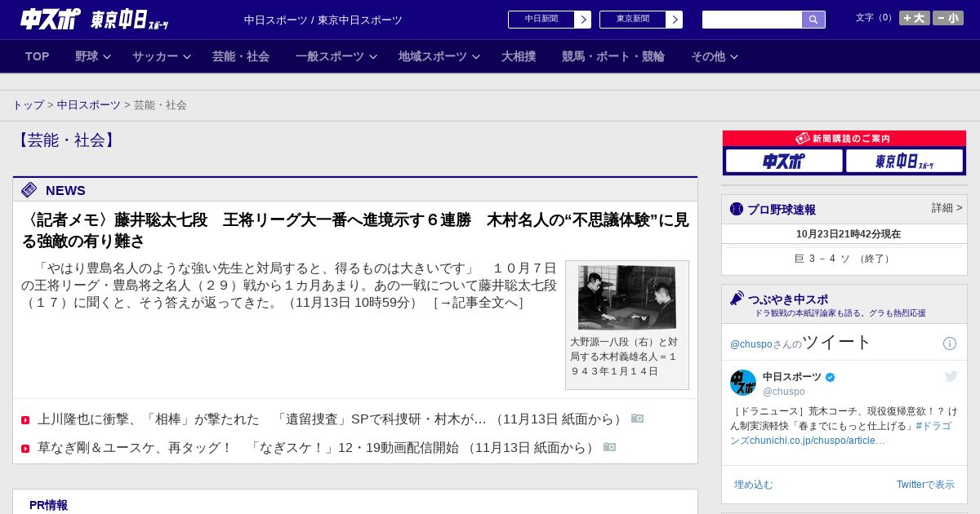This screenshot has width=980, height=514.
Task: Click the search magnifier button
Action: point(813,20)
